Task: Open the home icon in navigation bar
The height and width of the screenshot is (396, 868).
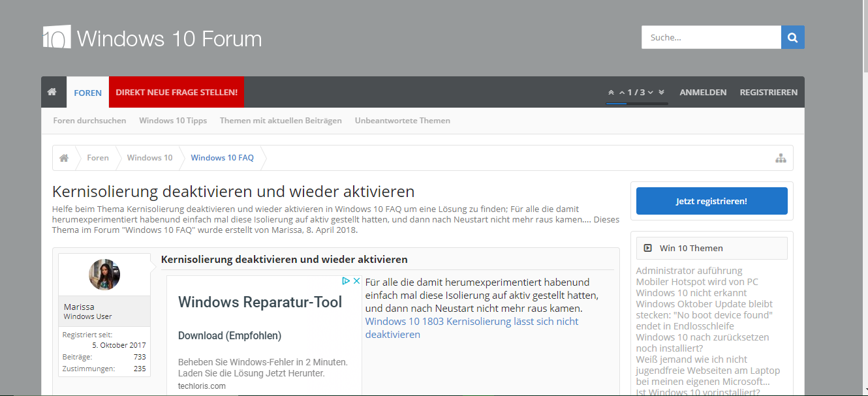Action: pos(52,92)
